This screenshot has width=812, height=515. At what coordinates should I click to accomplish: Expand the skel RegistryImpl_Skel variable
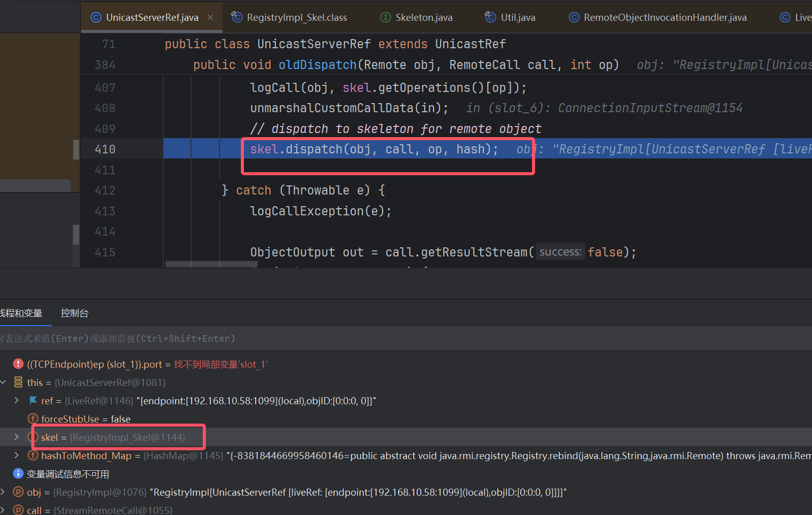pyautogui.click(x=16, y=437)
